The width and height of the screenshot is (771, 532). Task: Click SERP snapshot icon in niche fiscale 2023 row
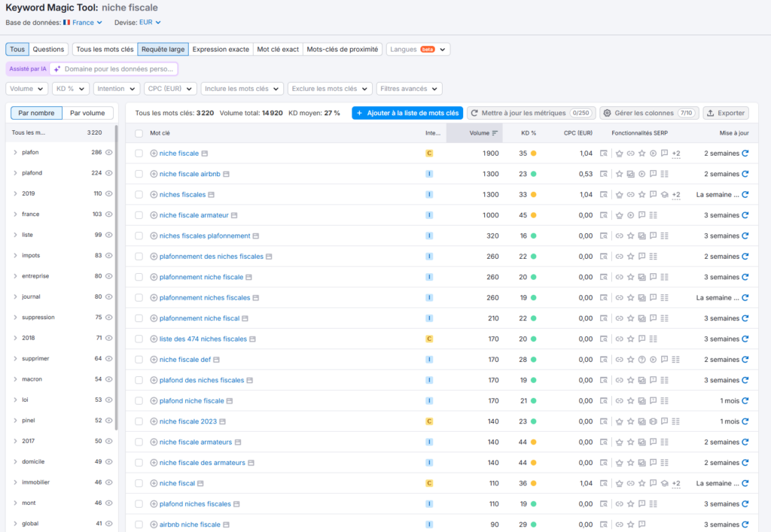[604, 421]
